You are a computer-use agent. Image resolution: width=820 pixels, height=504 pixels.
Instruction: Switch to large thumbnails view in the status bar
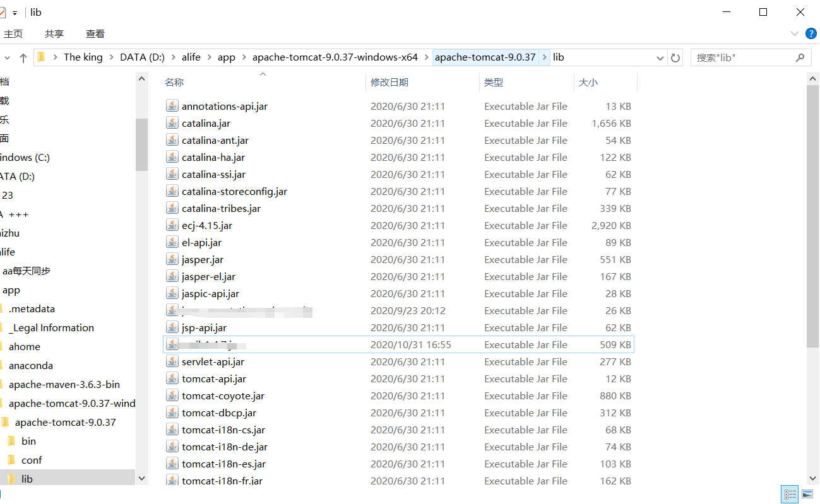pos(808,494)
